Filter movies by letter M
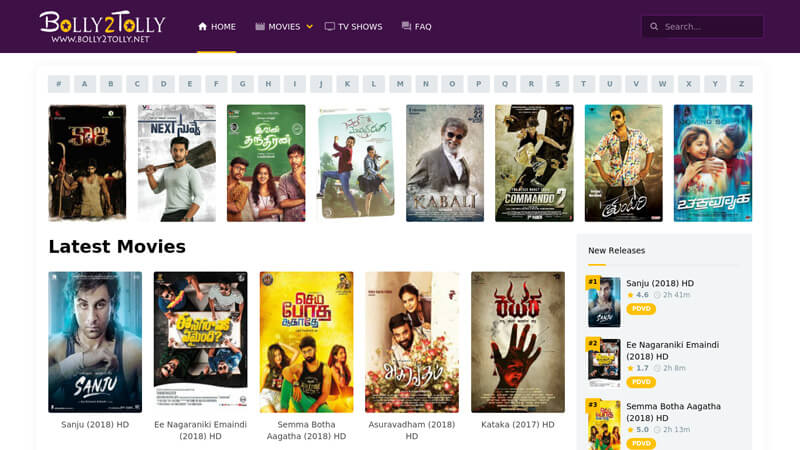The image size is (800, 450). click(x=400, y=84)
